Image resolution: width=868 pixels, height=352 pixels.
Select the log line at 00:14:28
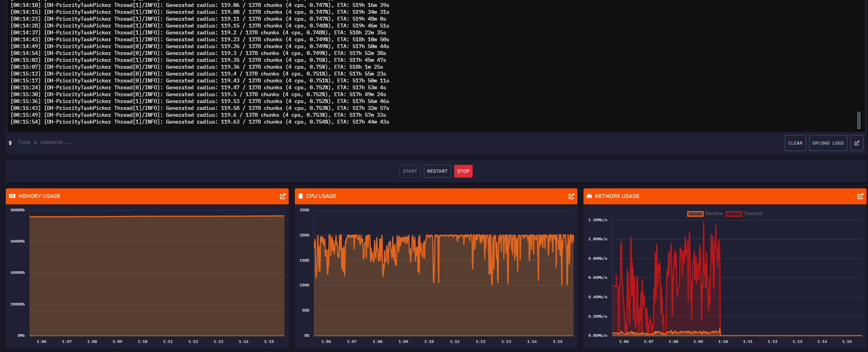coord(200,26)
